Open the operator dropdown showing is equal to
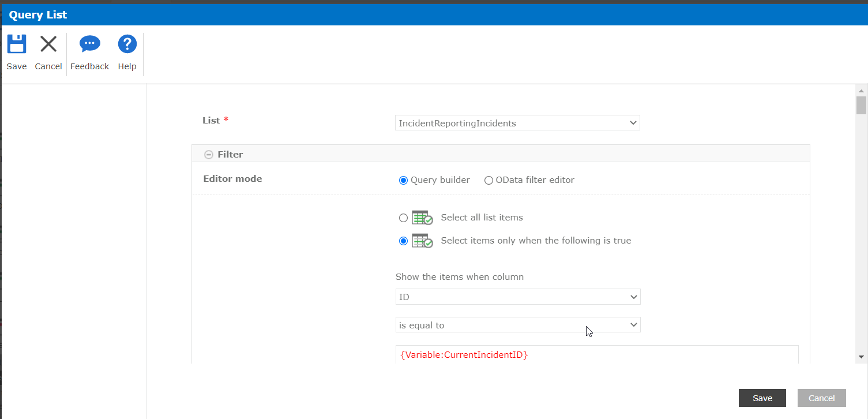 518,325
